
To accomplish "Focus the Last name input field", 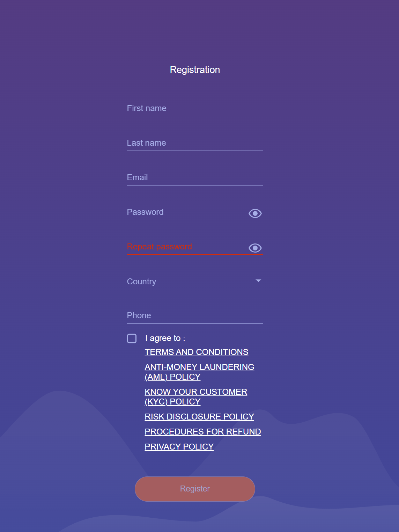I will [x=195, y=143].
